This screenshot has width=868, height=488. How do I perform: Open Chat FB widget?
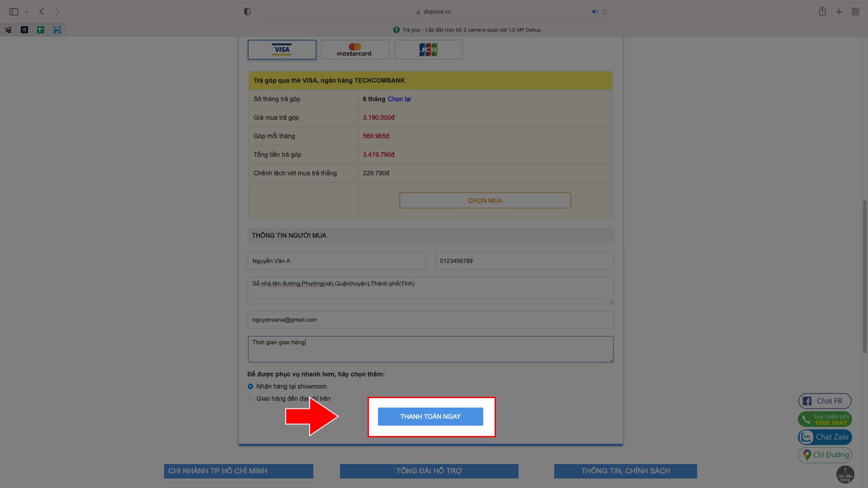[825, 401]
